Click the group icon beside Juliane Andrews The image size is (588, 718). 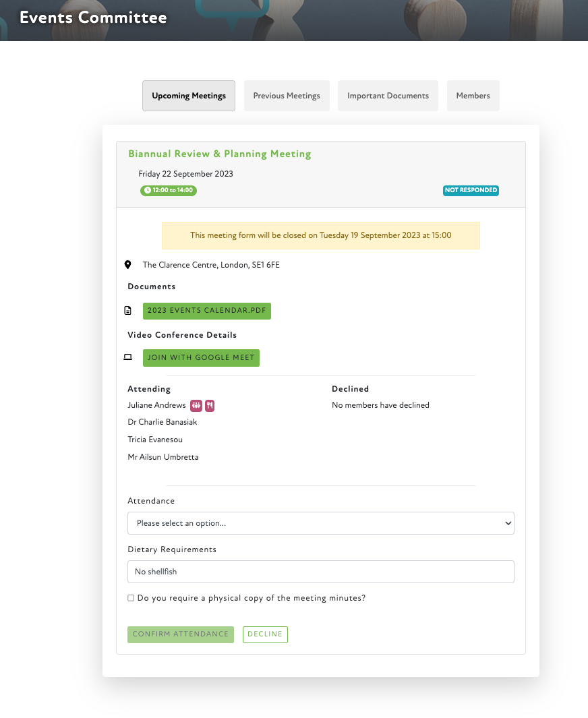point(196,405)
